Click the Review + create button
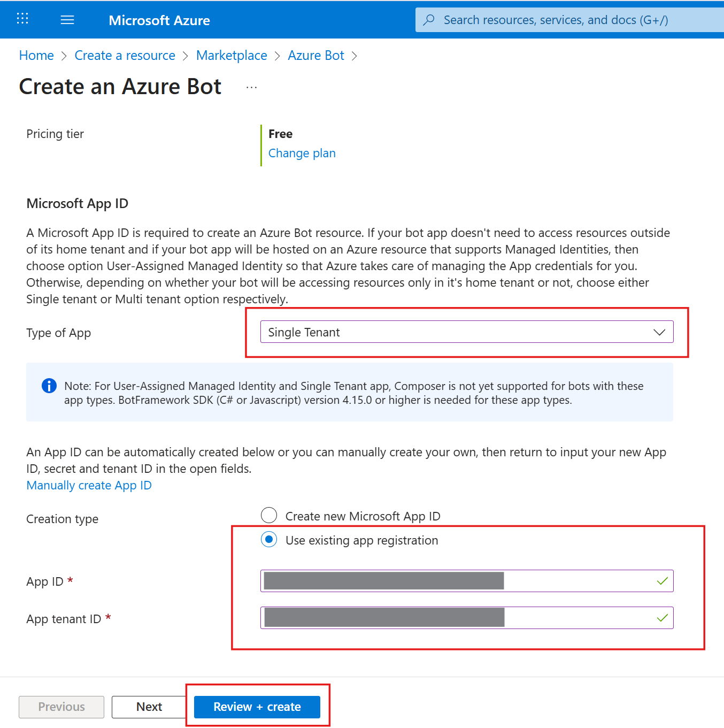This screenshot has width=724, height=728. pyautogui.click(x=256, y=707)
